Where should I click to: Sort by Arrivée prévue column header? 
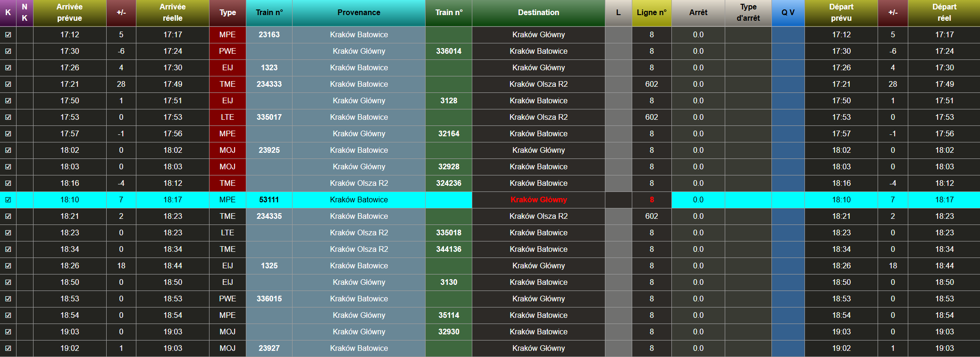tap(70, 13)
